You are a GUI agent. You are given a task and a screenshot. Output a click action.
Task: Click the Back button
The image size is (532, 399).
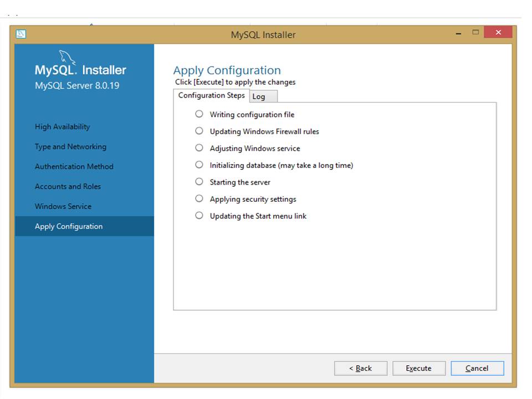tap(361, 368)
